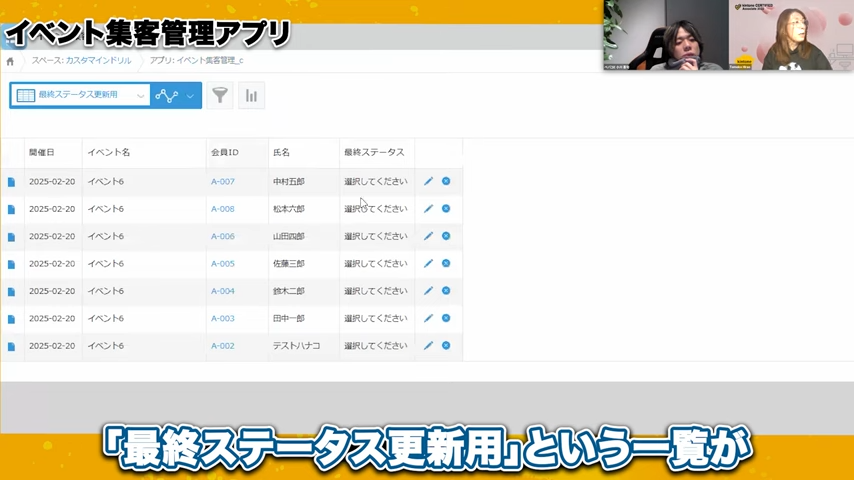Edit the 田中一郎 row with pencil icon
This screenshot has width=854, height=480.
point(429,318)
